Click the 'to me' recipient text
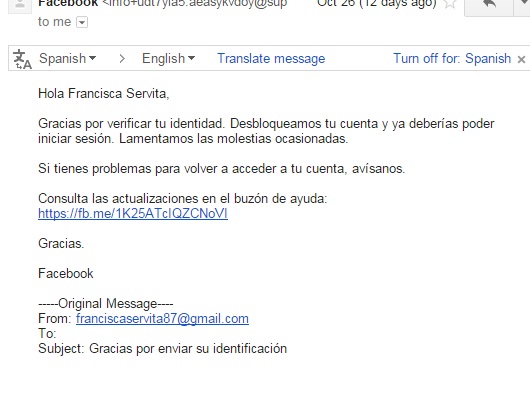 (54, 22)
